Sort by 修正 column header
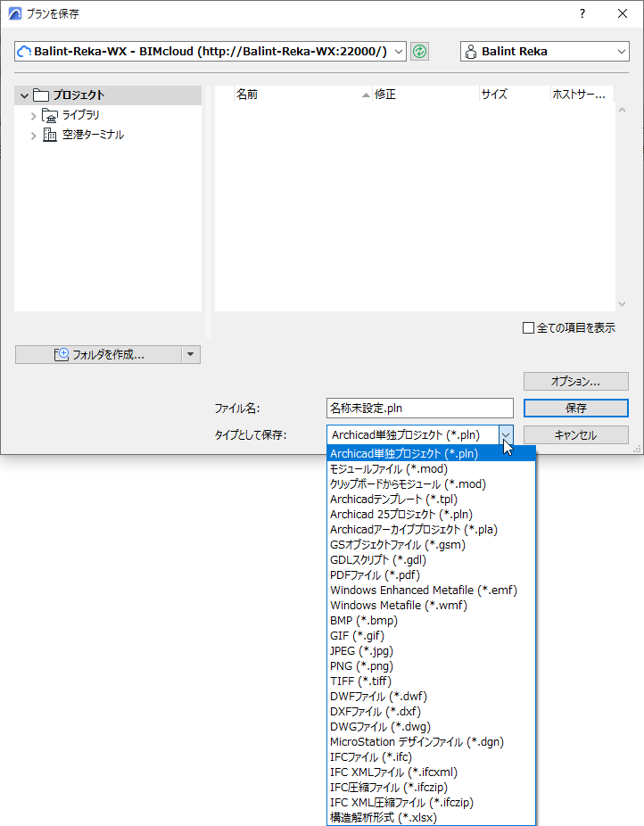This screenshot has width=644, height=826. coord(425,95)
